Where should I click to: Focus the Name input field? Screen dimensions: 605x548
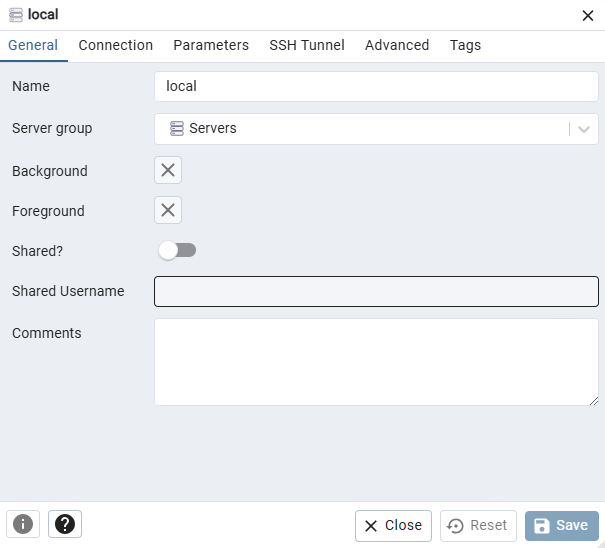click(x=376, y=86)
